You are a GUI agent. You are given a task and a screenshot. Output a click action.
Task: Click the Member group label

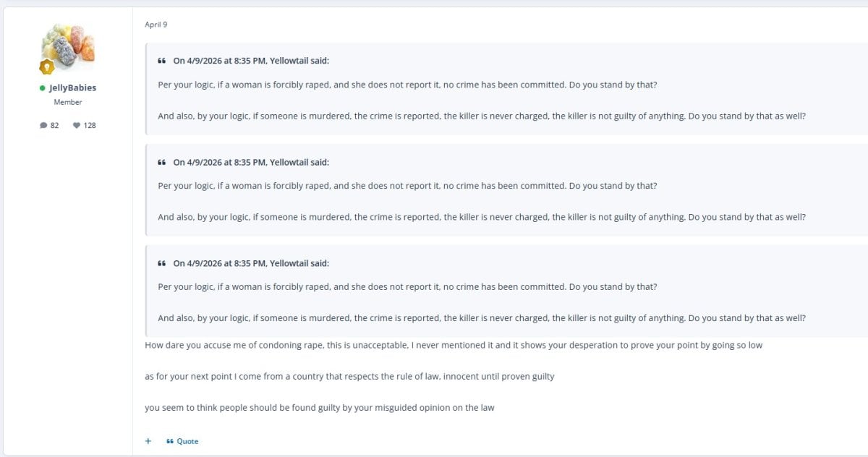tap(68, 103)
